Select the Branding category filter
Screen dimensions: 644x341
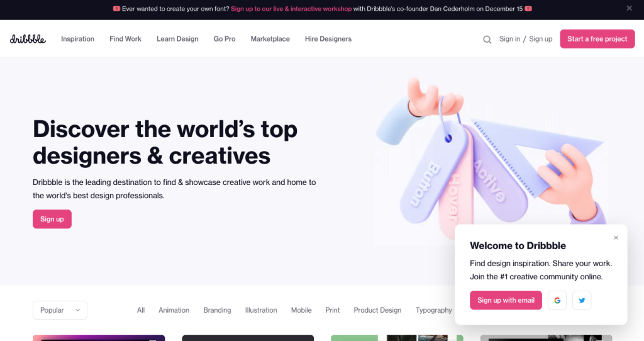pos(217,310)
